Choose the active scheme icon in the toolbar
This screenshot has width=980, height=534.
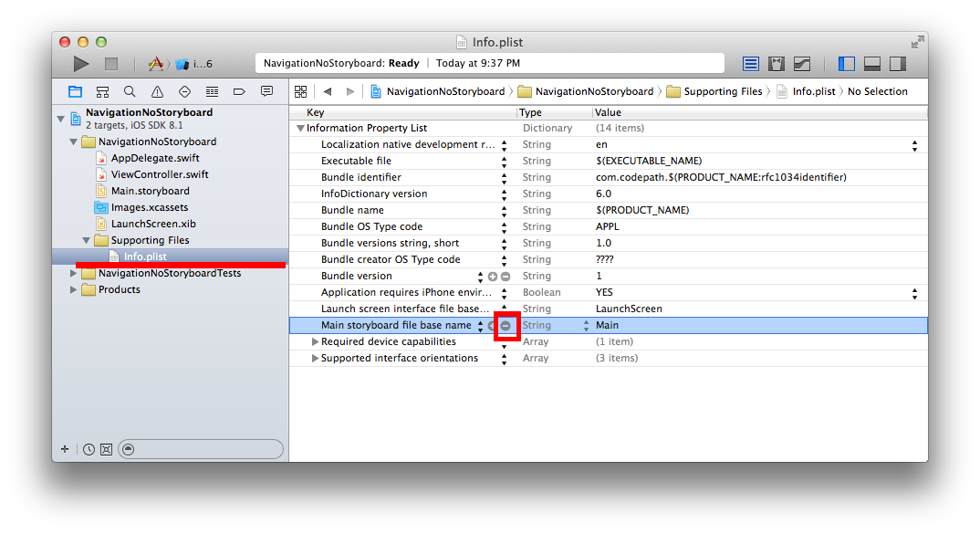coord(156,64)
